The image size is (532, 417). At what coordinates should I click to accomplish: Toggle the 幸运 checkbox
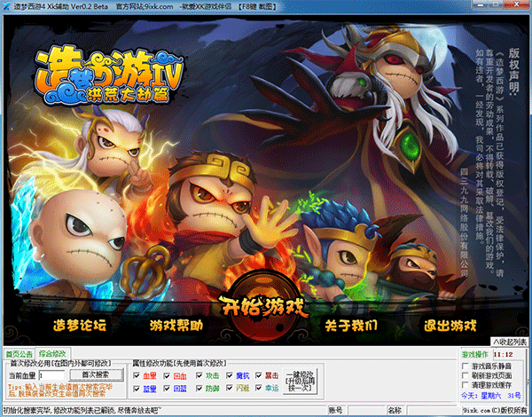[x=259, y=388]
